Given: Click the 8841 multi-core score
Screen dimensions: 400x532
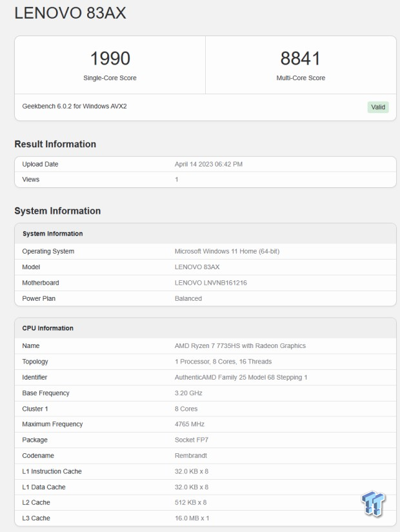Looking at the screenshot, I should tap(301, 58).
